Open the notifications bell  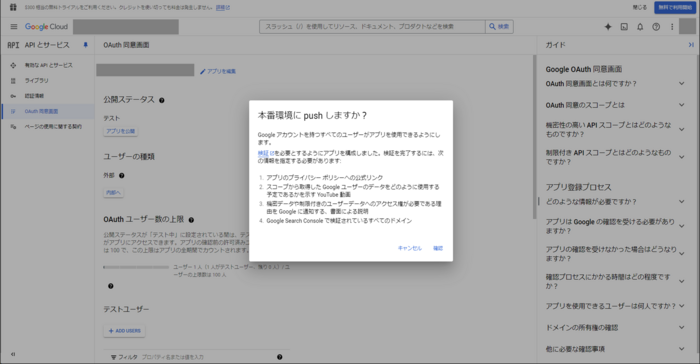coord(640,27)
